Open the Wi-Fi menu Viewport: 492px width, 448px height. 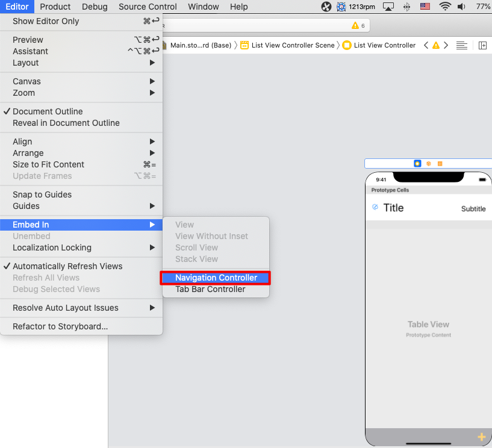click(x=445, y=6)
